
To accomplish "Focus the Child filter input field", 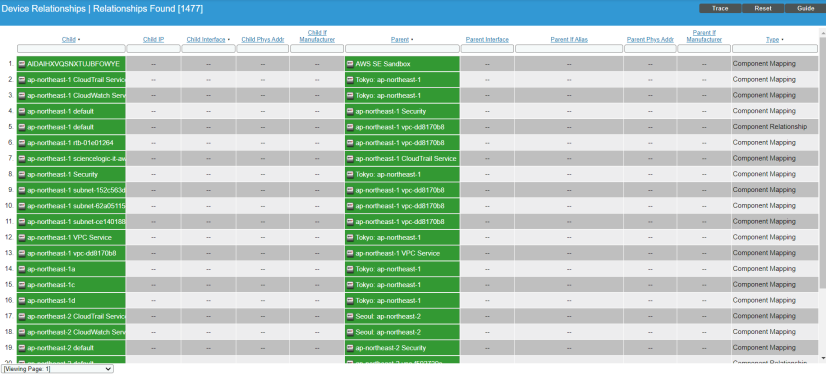I will click(71, 48).
